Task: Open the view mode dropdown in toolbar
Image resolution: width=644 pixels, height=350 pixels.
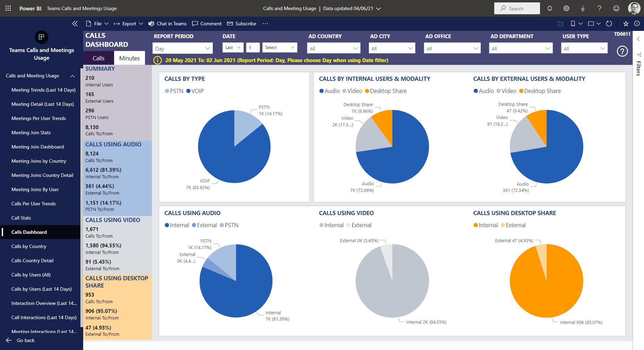Action: [594, 24]
